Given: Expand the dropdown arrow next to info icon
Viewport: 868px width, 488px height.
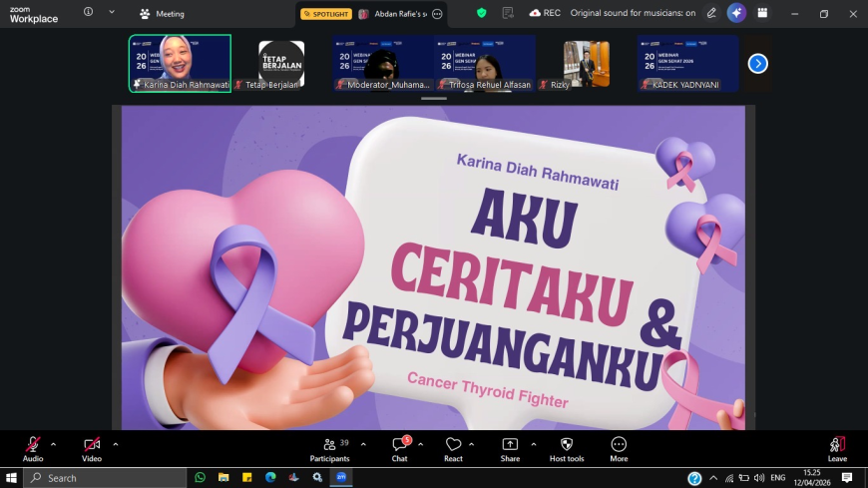Looking at the screenshot, I should tap(112, 12).
